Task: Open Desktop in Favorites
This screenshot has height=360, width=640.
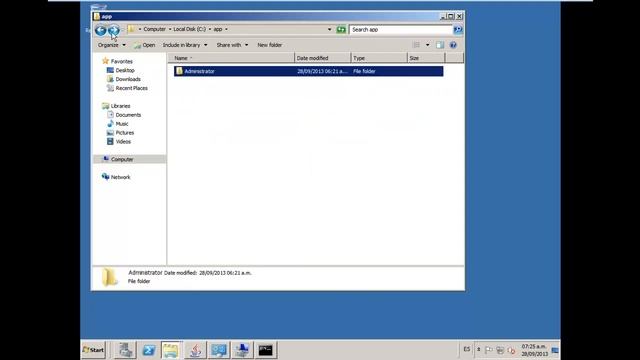Action: tap(125, 70)
